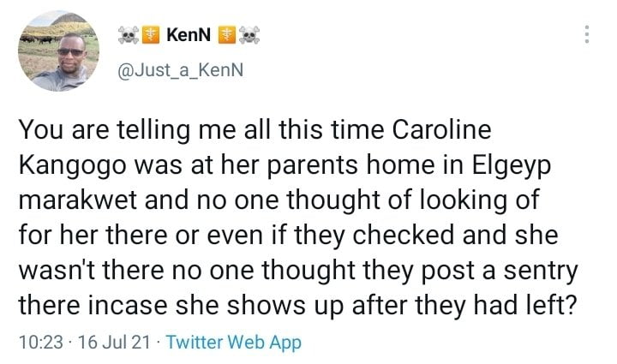
Task: Open the Twitter Web App source link
Action: pos(234,342)
